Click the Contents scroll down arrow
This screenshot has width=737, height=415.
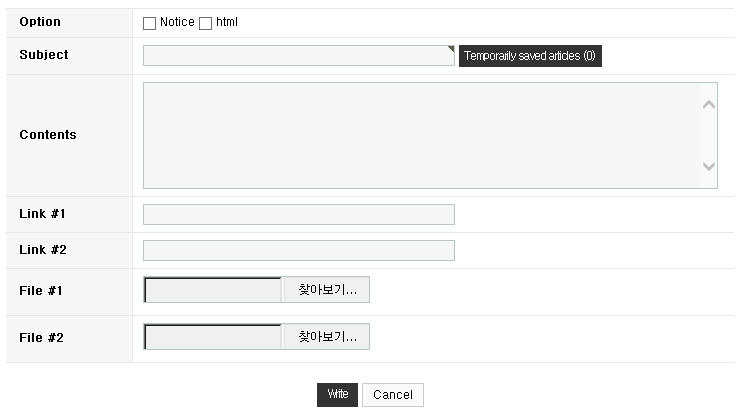click(709, 167)
